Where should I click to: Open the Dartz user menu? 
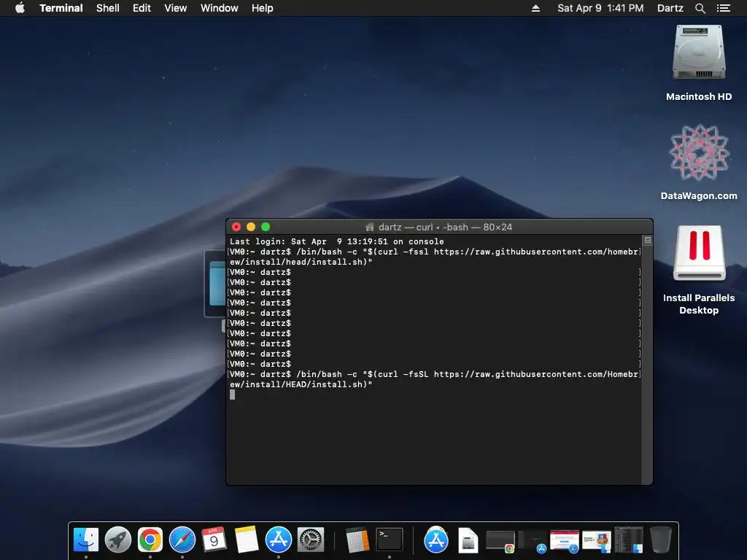670,8
